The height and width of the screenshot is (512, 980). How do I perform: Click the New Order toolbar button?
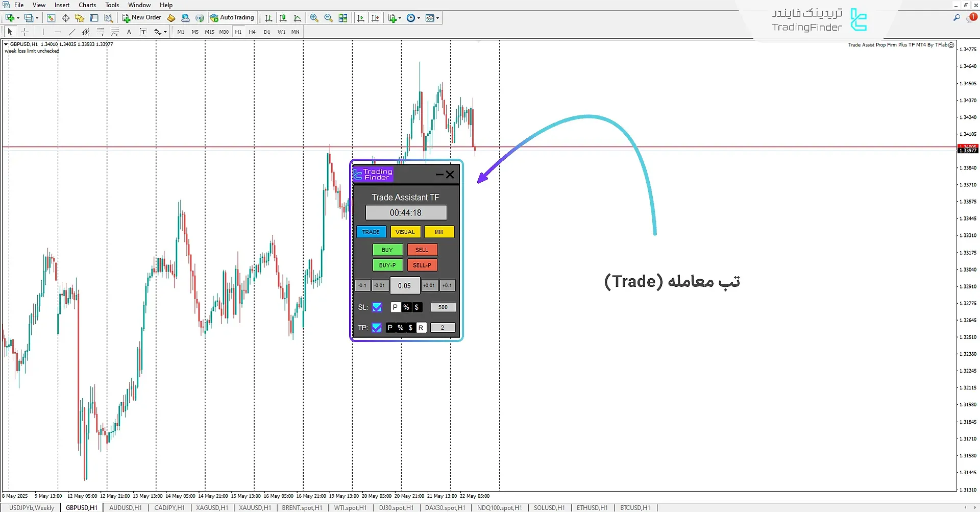click(x=141, y=18)
